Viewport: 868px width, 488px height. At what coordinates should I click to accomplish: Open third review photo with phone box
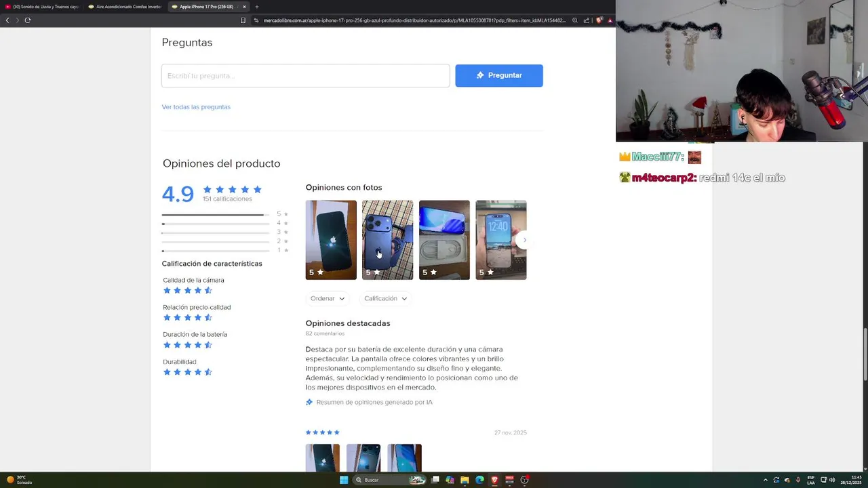pos(444,240)
